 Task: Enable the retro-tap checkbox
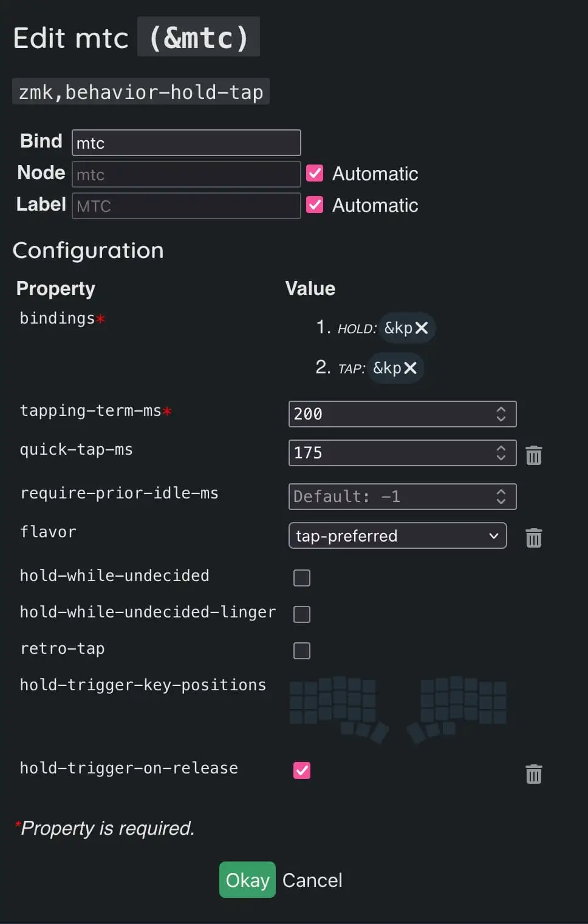coord(302,650)
